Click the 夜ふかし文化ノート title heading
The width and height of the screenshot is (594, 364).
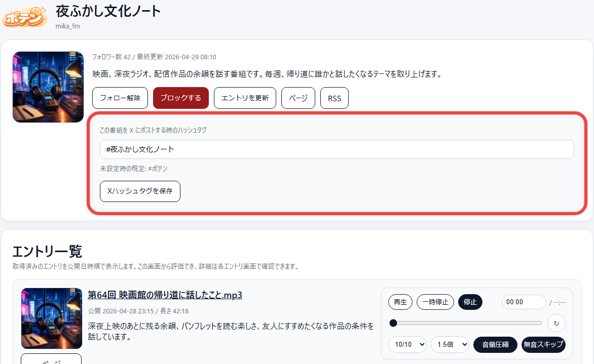click(x=108, y=11)
